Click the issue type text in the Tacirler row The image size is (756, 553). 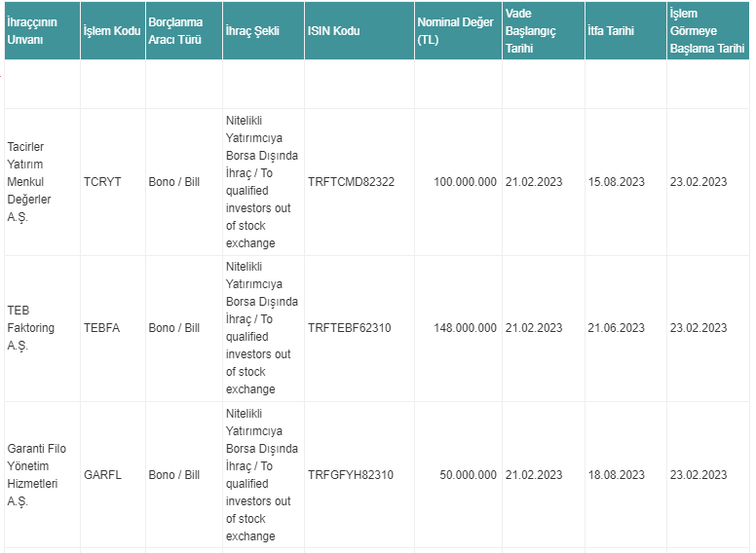click(x=262, y=182)
